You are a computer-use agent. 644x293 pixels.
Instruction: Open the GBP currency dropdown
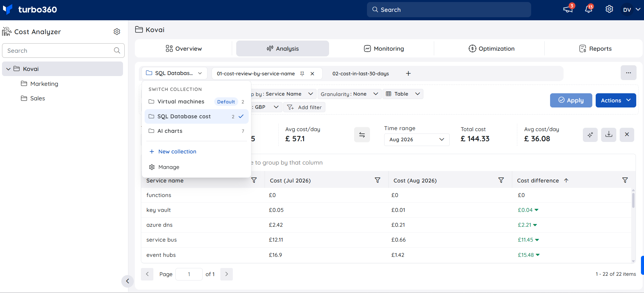coord(266,107)
